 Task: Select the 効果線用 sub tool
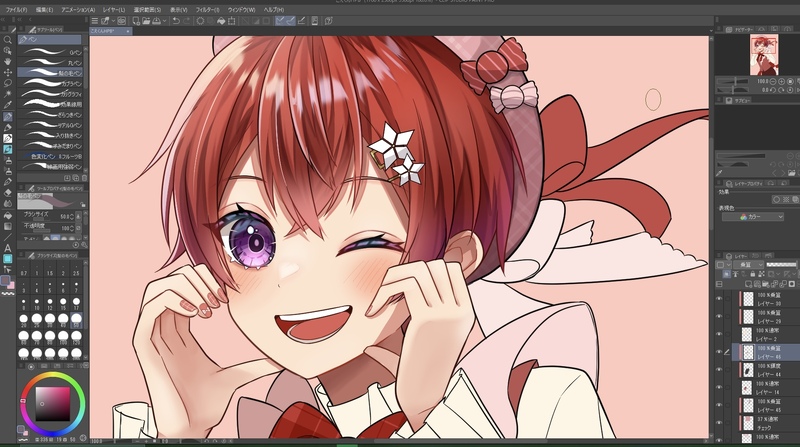point(51,104)
